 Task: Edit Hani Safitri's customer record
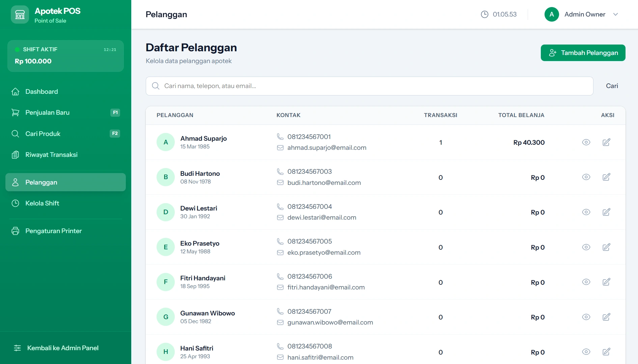(606, 352)
